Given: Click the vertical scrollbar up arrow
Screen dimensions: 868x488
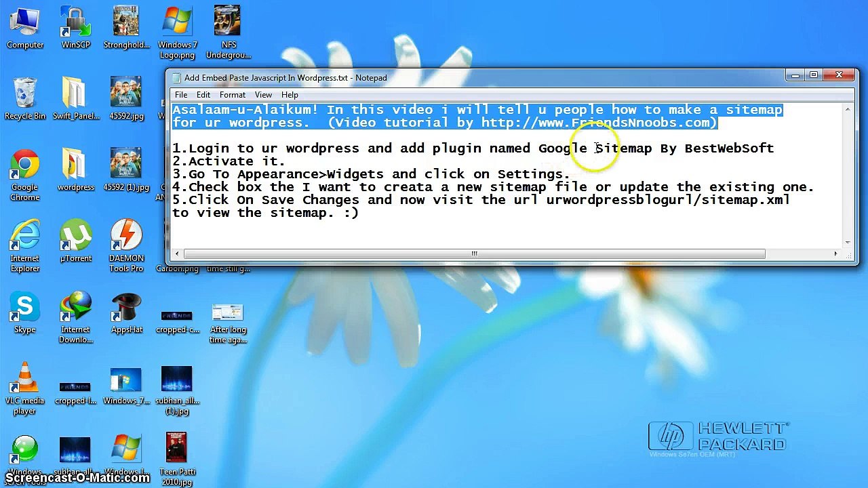Looking at the screenshot, I should 848,108.
